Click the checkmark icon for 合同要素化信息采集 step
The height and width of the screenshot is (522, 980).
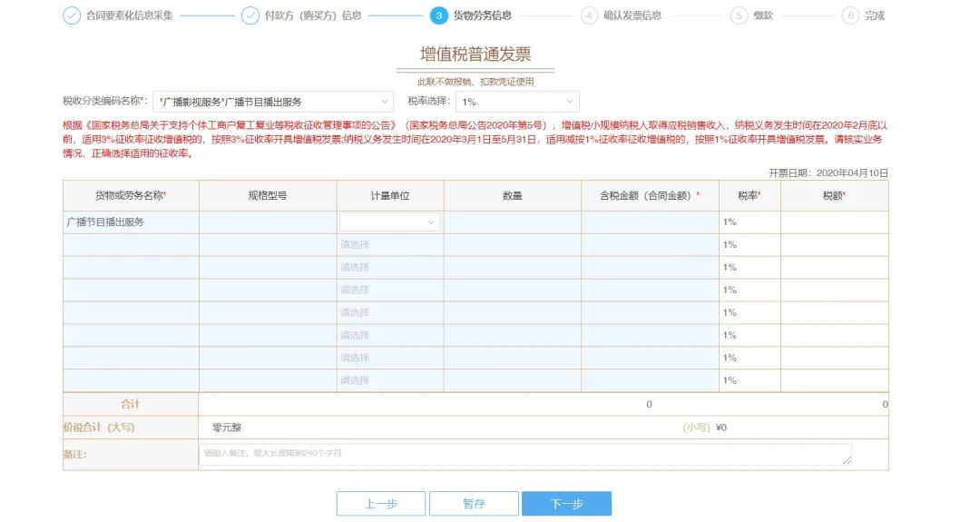[72, 15]
